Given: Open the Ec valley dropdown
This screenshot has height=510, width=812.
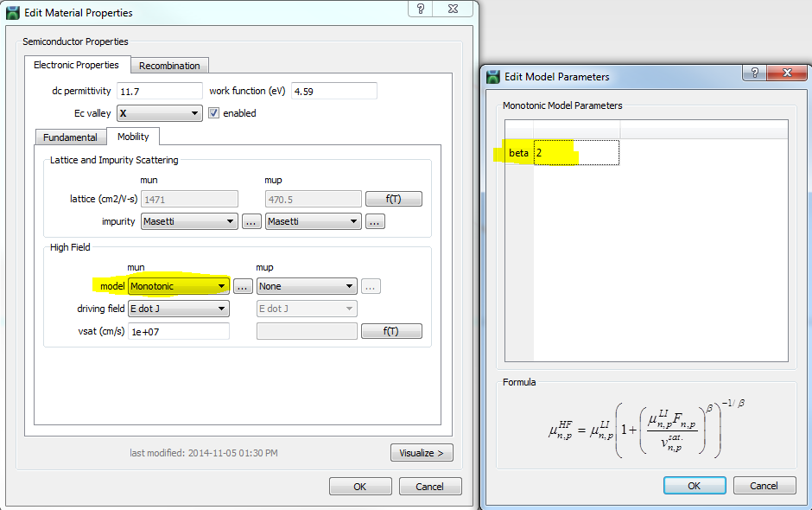Looking at the screenshot, I should [160, 113].
